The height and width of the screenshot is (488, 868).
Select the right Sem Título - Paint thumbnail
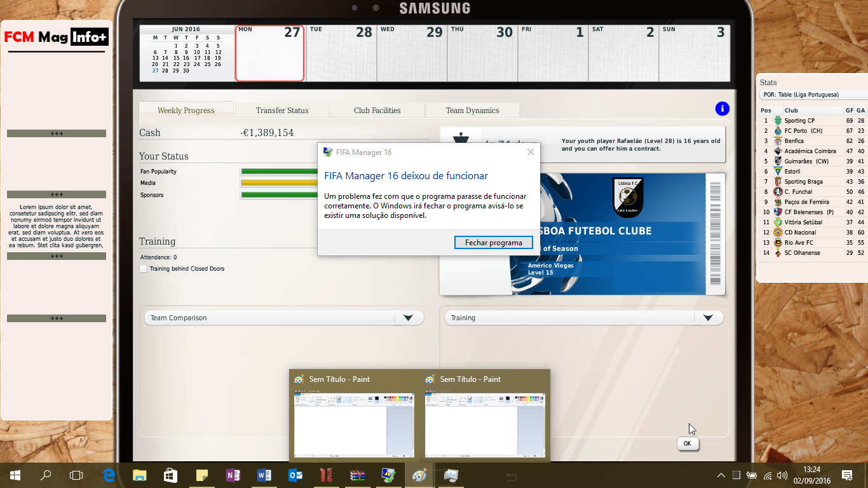[484, 416]
